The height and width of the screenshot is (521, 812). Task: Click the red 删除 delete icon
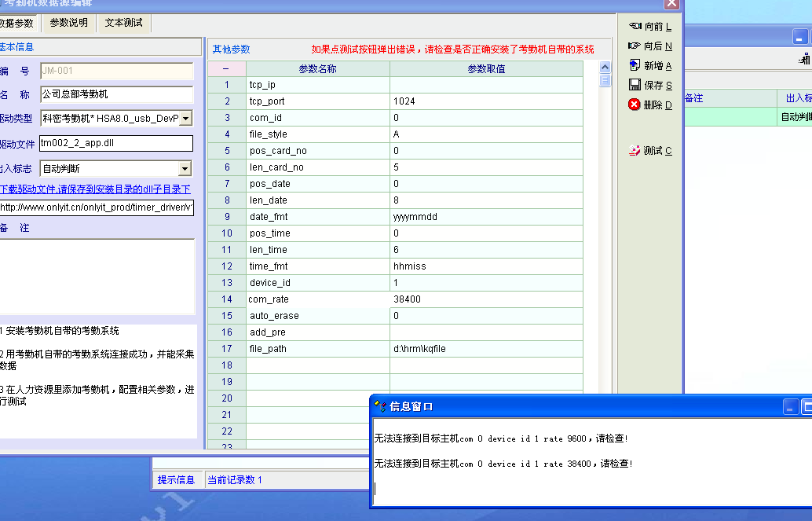pos(635,105)
